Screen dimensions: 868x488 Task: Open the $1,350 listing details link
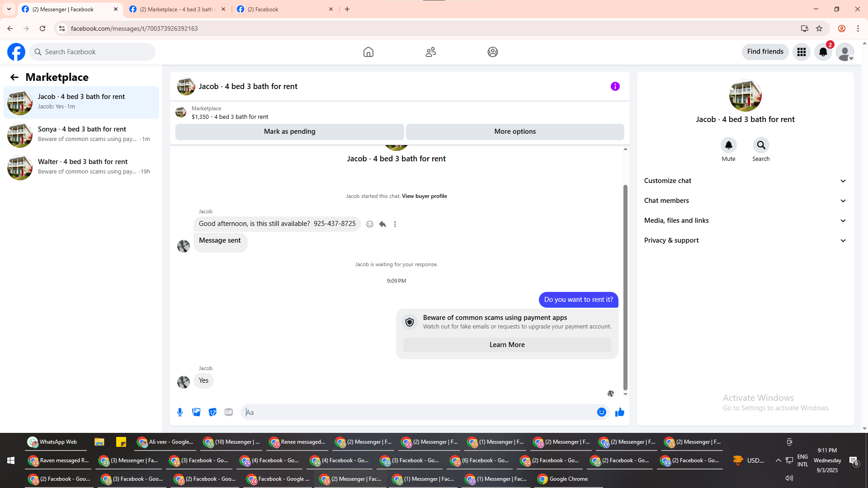230,117
